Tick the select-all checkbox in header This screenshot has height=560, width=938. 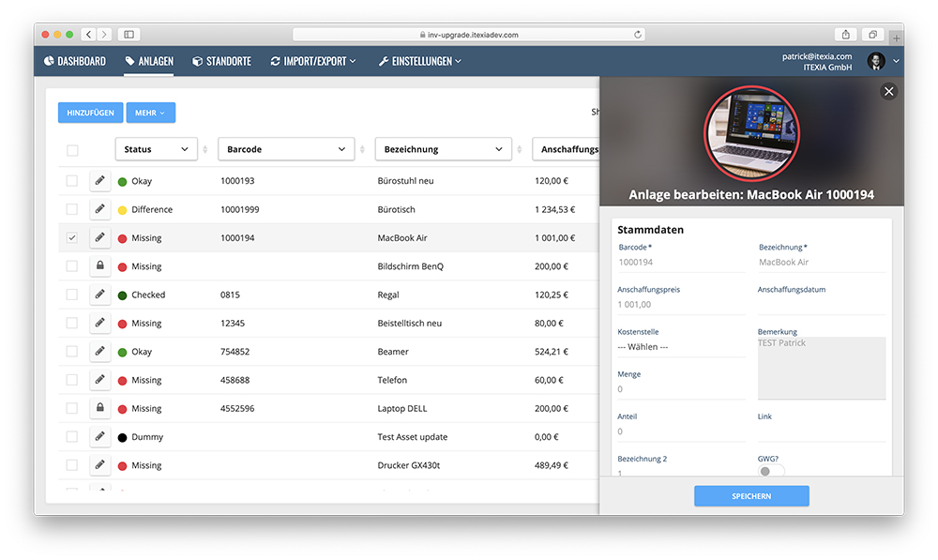[x=72, y=150]
